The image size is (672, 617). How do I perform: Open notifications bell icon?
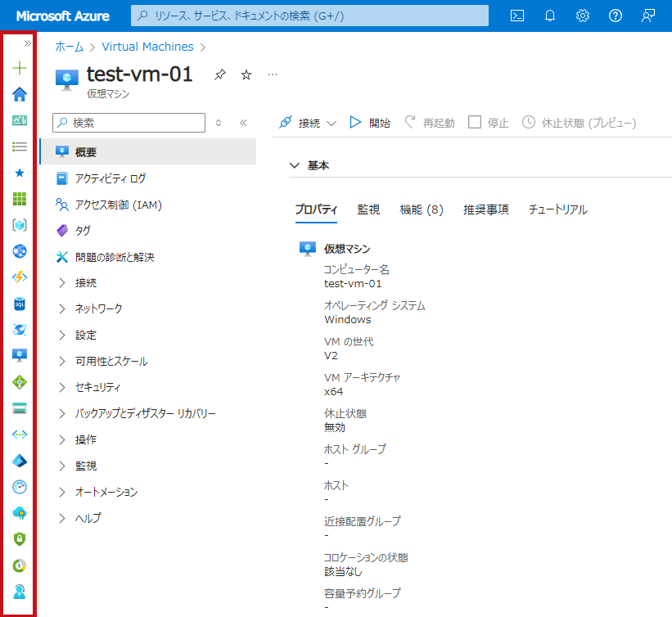pyautogui.click(x=550, y=16)
